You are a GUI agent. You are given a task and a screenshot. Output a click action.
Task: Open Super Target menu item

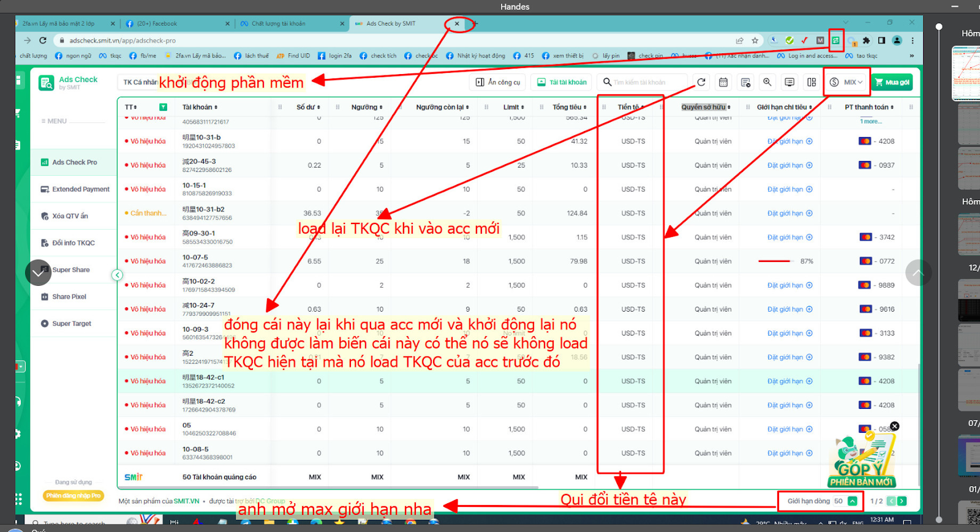[73, 324]
